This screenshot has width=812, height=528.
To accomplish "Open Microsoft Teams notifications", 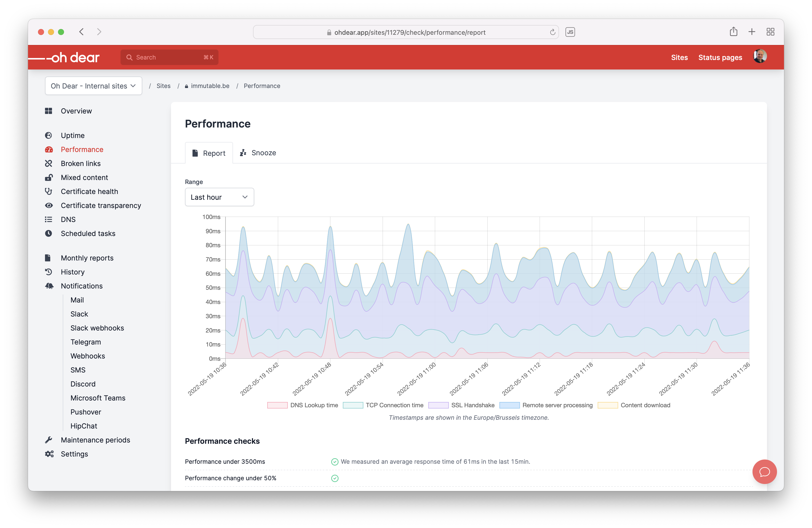I will click(98, 398).
